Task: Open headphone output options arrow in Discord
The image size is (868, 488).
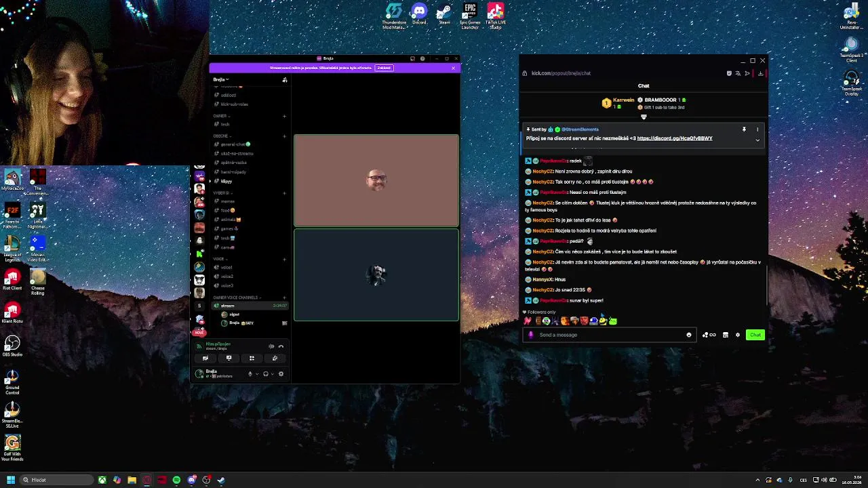Action: pyautogui.click(x=273, y=374)
